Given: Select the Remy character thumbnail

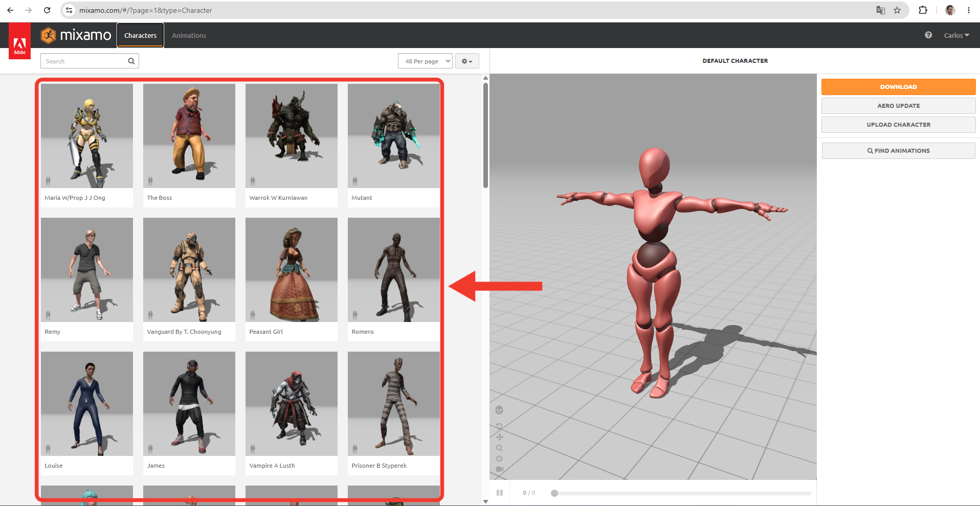Looking at the screenshot, I should pyautogui.click(x=87, y=270).
